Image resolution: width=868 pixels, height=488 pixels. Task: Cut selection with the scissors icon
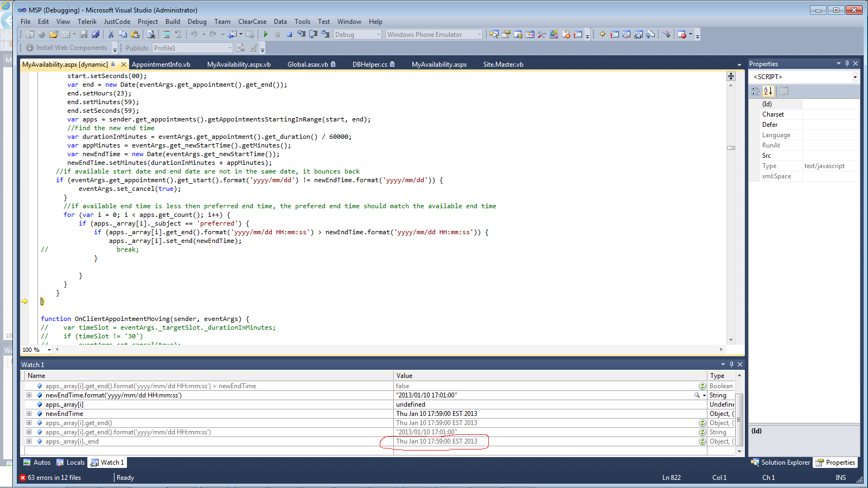(111, 34)
